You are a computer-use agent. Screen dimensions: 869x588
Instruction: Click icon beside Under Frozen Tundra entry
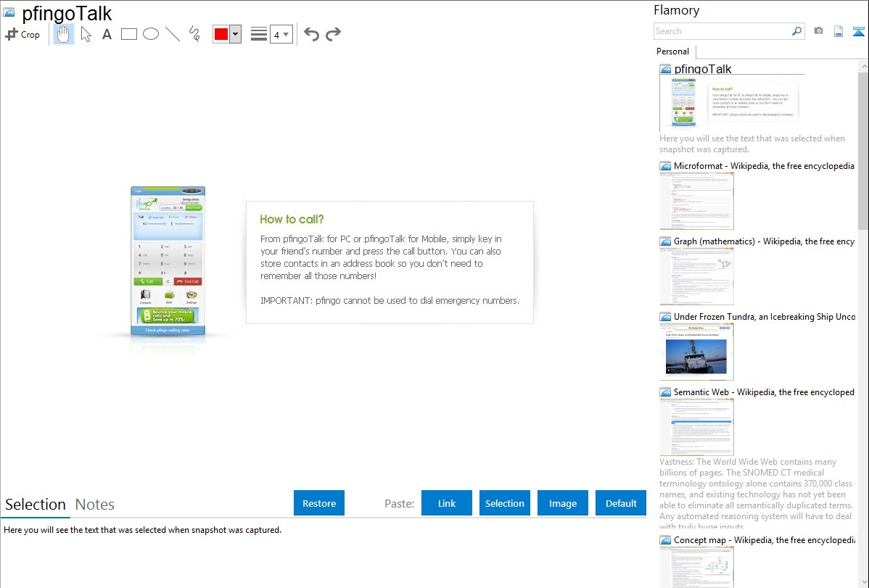[x=666, y=317]
